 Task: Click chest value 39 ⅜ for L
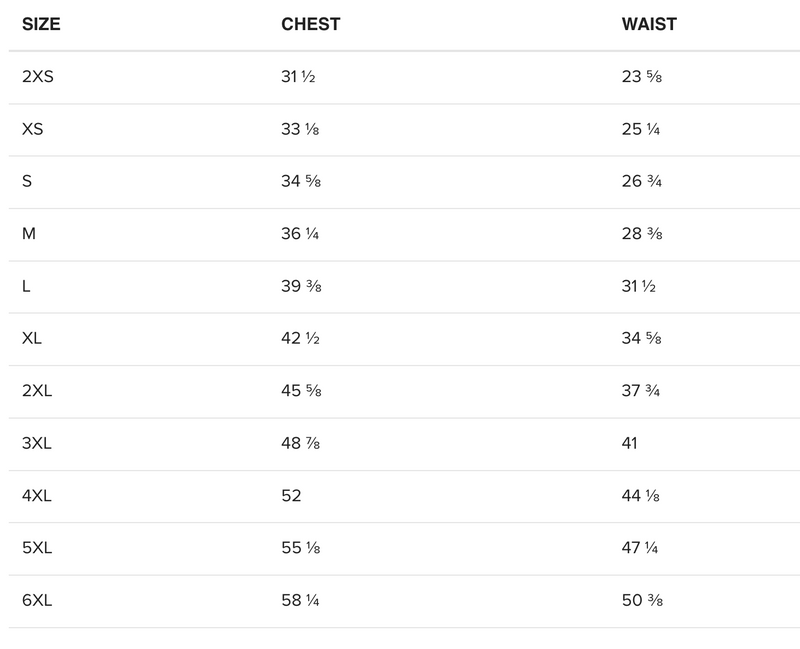pyautogui.click(x=301, y=286)
